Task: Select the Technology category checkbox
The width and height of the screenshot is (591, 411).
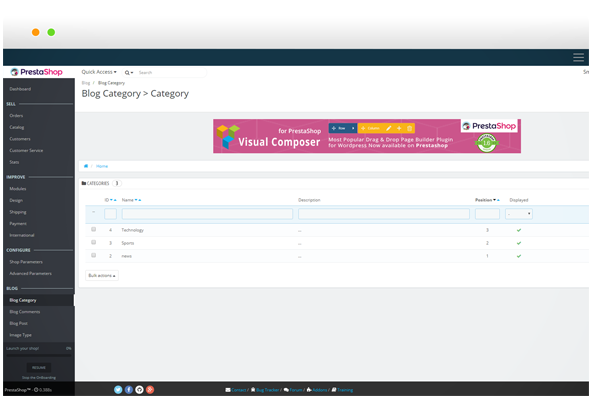Action: (x=93, y=229)
